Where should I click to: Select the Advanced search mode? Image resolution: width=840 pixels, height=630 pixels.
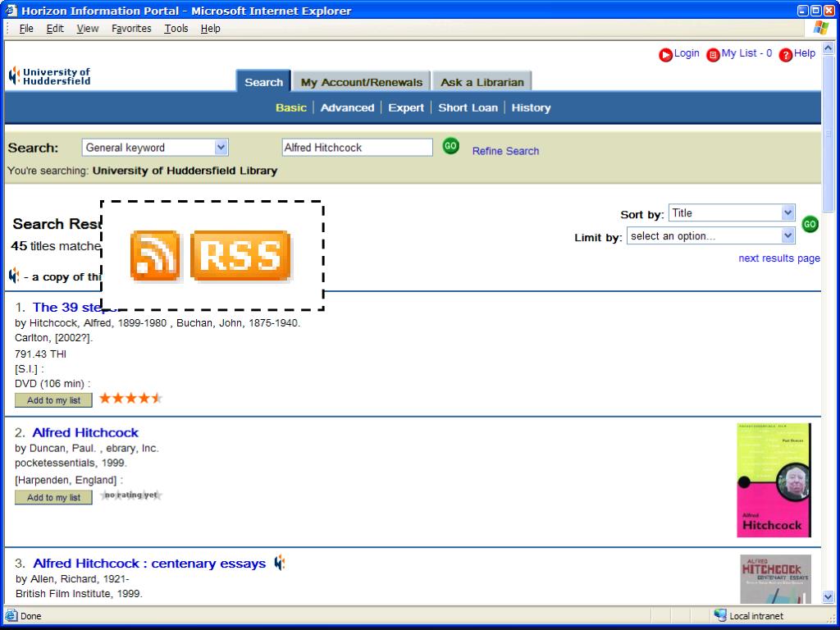347,107
